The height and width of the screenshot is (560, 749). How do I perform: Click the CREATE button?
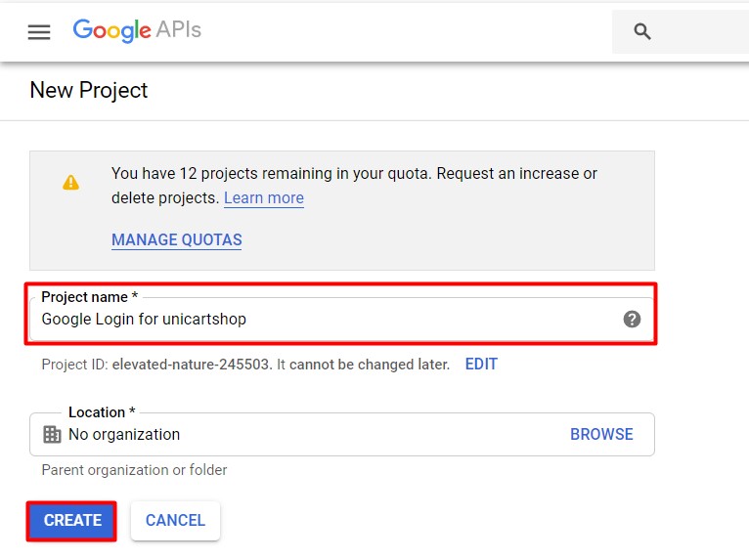71,520
